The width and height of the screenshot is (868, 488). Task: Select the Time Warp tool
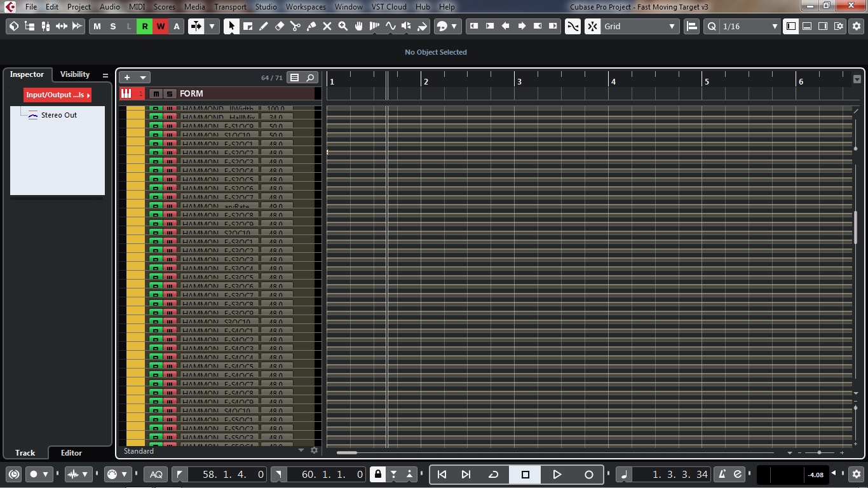[375, 26]
